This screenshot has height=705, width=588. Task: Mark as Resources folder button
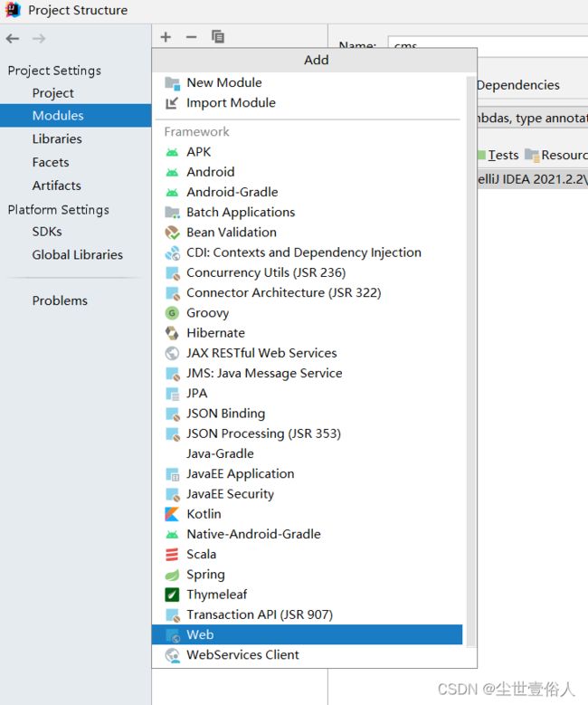click(x=556, y=155)
